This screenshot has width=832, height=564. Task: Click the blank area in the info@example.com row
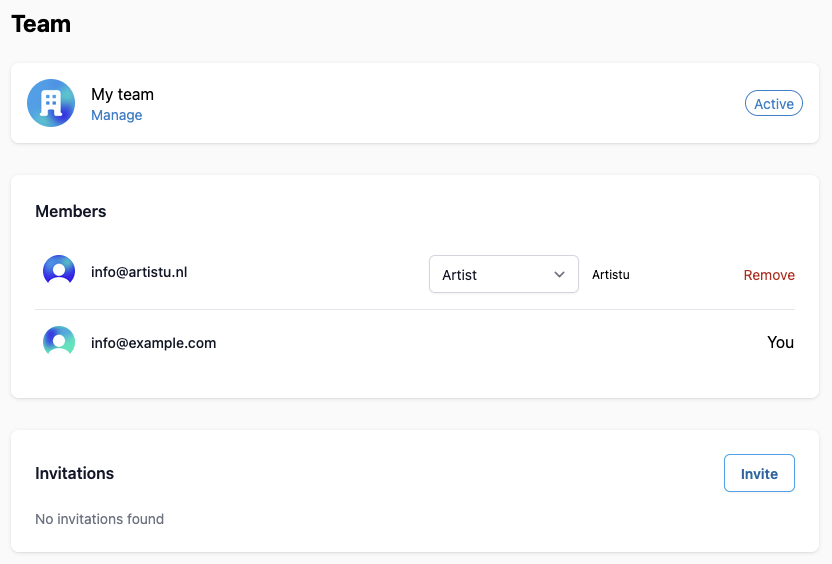pyautogui.click(x=480, y=343)
